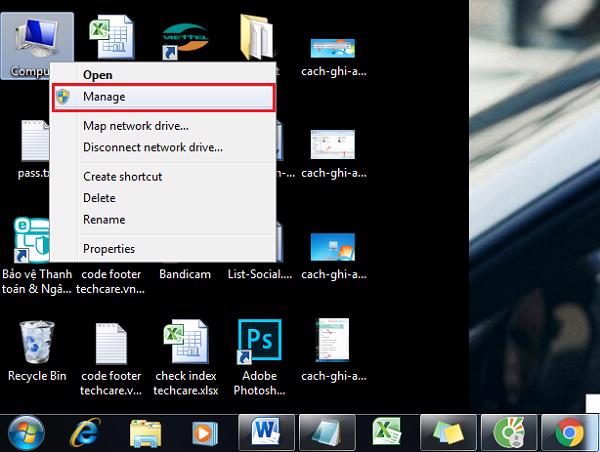Open Properties from the context menu

coord(108,249)
